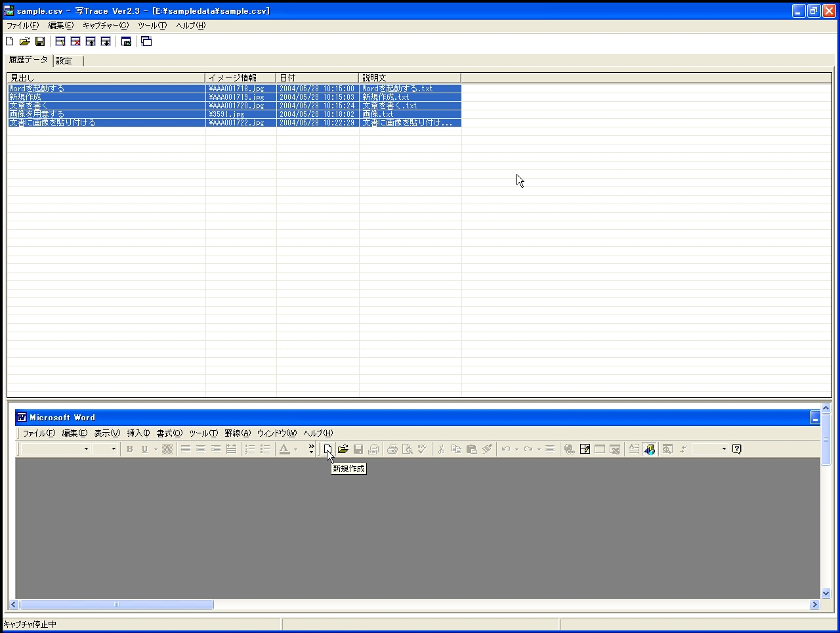
Task: Open font color dropdown arrow in Word
Action: click(x=295, y=449)
